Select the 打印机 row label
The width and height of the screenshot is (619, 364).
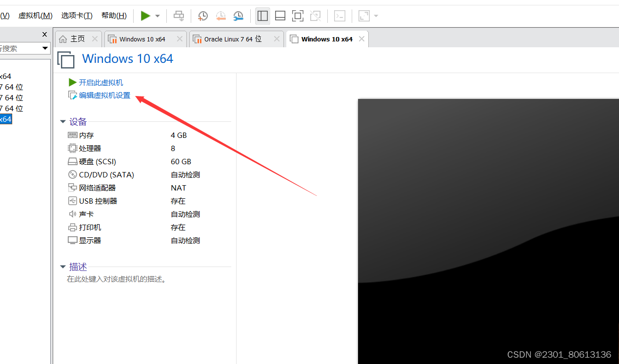[x=90, y=227]
